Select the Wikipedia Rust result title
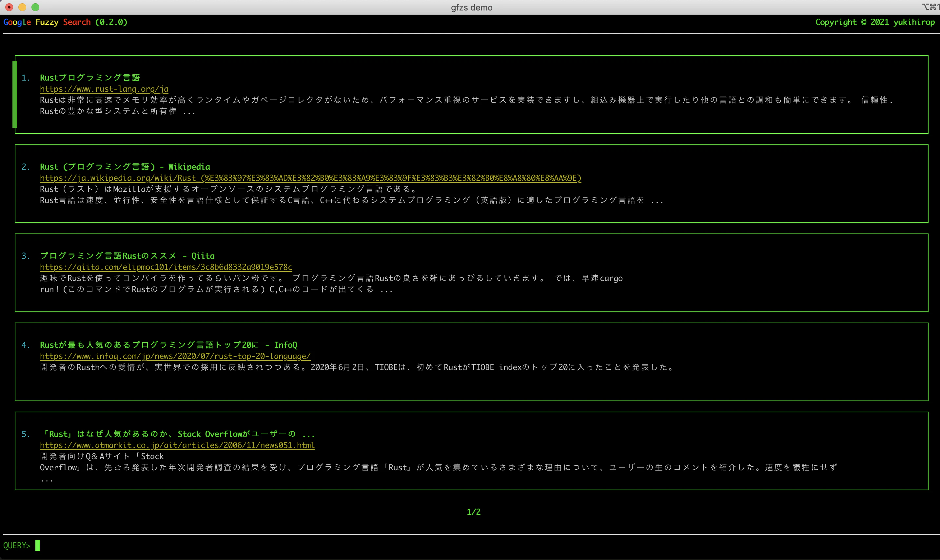Viewport: 940px width, 560px height. click(125, 167)
